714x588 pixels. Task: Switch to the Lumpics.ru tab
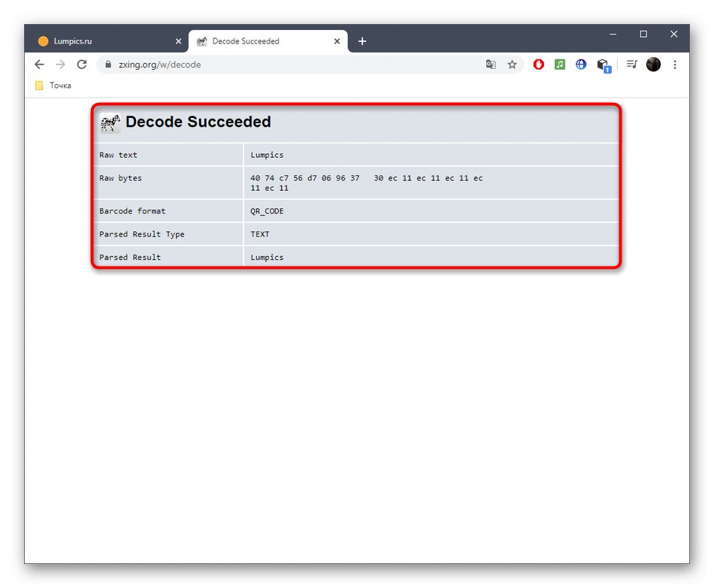pyautogui.click(x=109, y=41)
